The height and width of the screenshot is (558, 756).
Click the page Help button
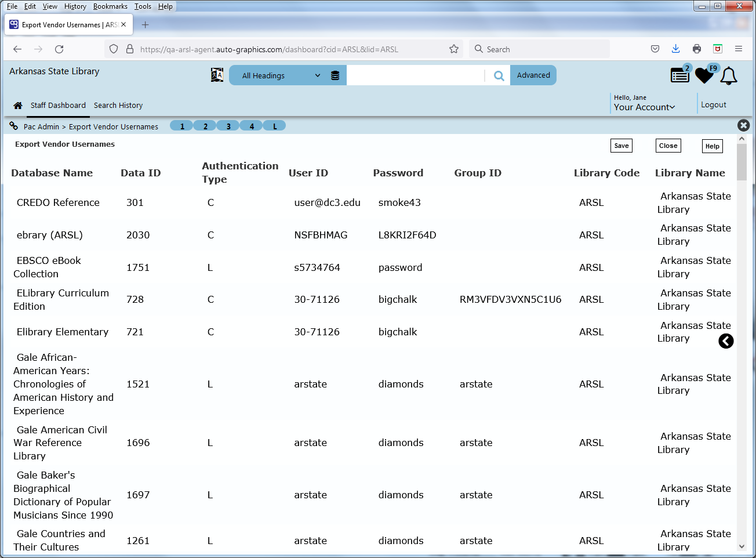click(x=713, y=146)
